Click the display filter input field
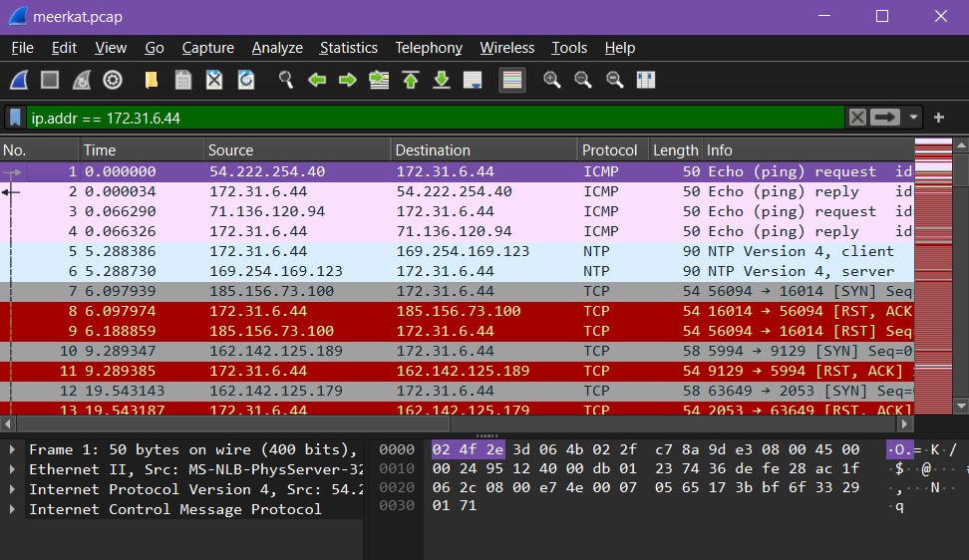This screenshot has width=969, height=560. [x=436, y=118]
